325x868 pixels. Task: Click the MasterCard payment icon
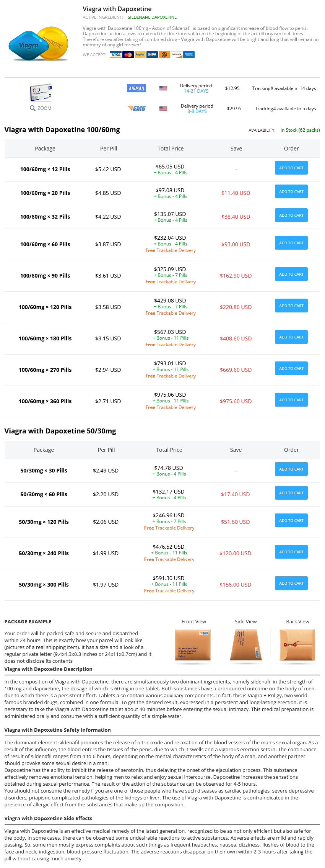click(x=128, y=55)
